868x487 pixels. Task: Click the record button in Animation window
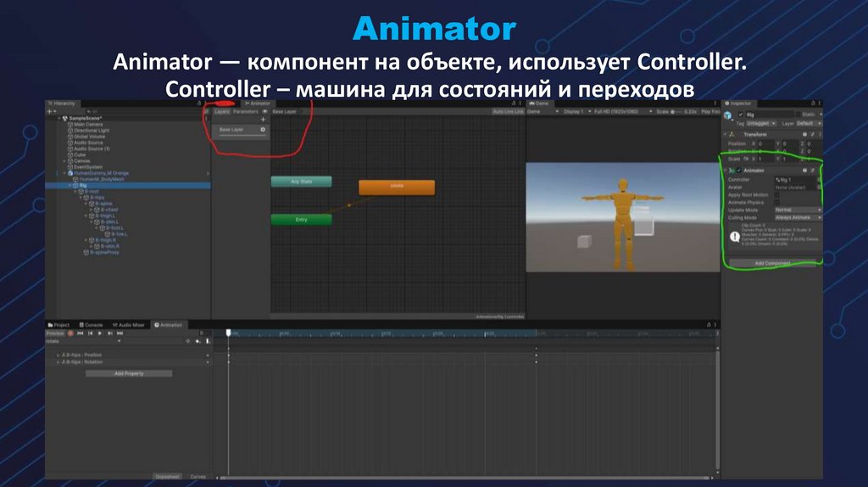[x=70, y=333]
